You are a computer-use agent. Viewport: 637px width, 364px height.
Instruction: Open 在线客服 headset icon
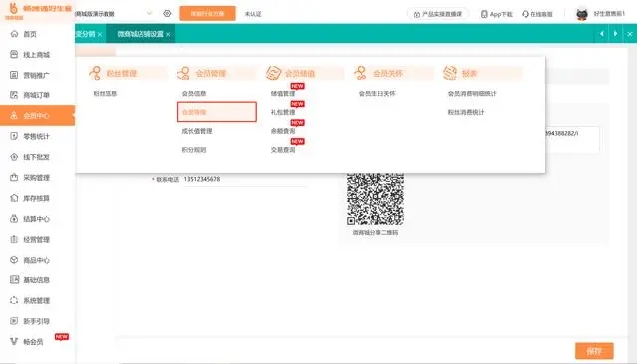pyautogui.click(x=525, y=14)
